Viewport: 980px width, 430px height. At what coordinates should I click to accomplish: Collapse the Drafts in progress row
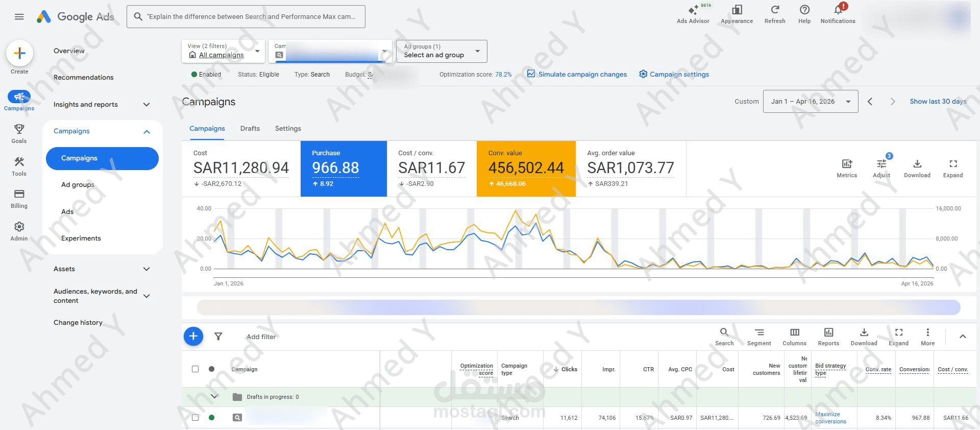pos(214,396)
